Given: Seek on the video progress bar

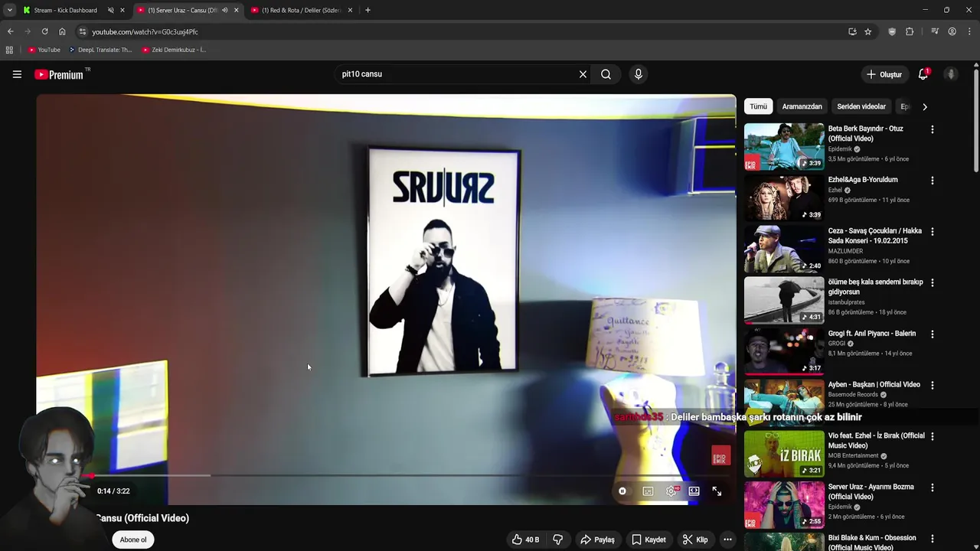Looking at the screenshot, I should pos(386,475).
